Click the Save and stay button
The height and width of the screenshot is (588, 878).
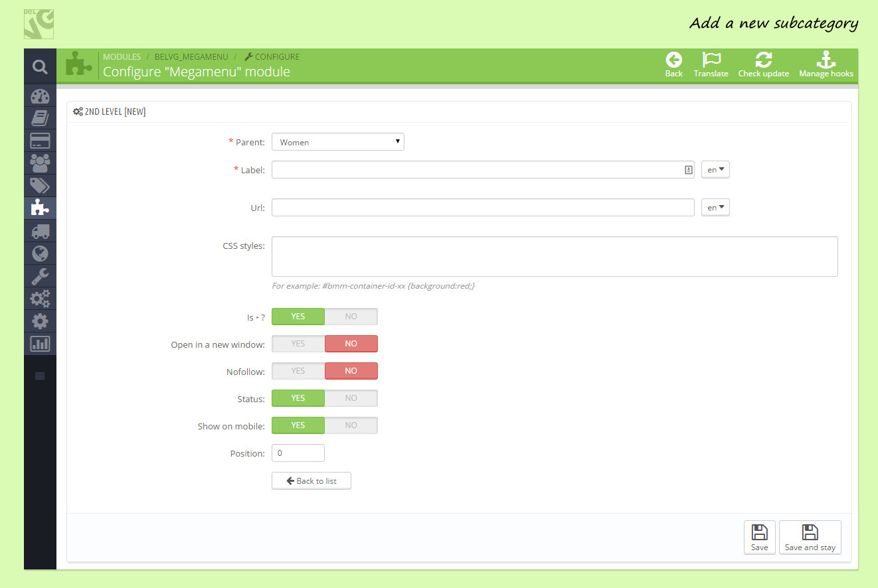(810, 537)
